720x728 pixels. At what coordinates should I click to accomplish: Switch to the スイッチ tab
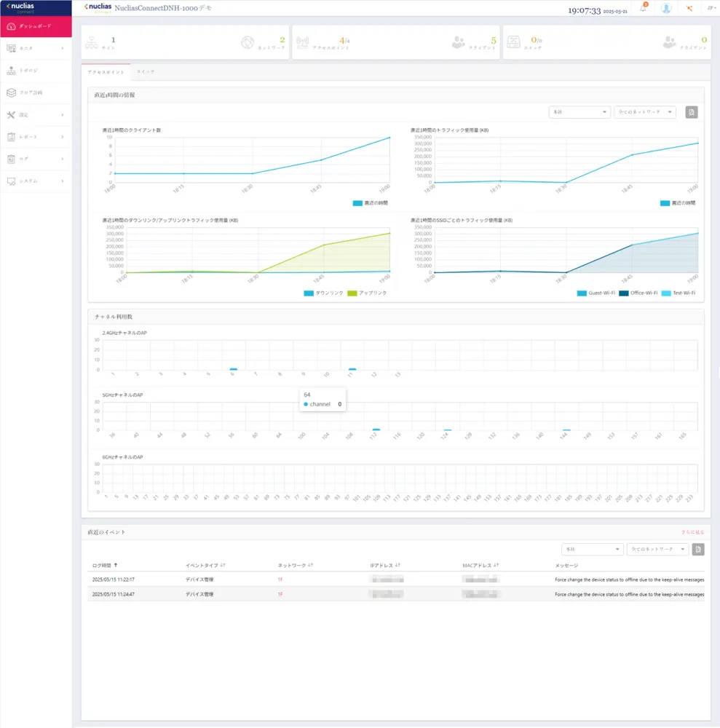(146, 71)
